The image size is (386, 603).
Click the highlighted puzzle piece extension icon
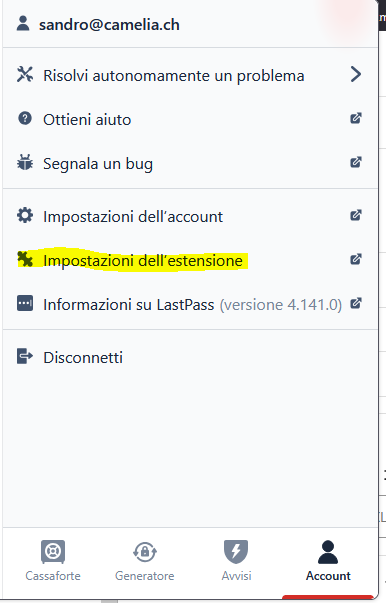[25, 259]
